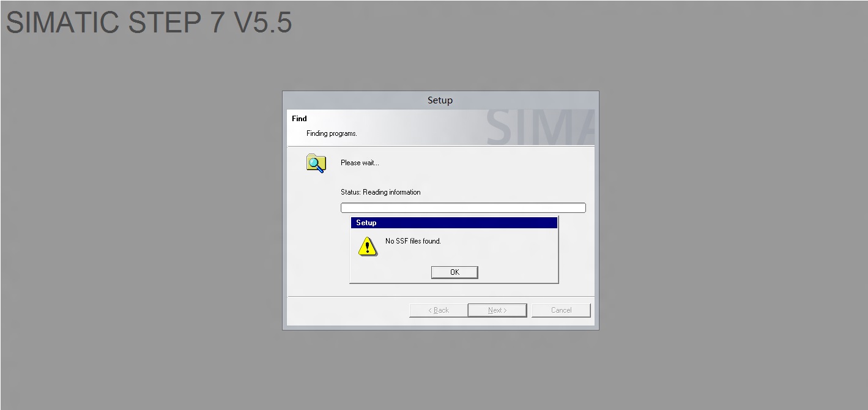This screenshot has height=410, width=868.
Task: Click the "Status: Reading information" label
Action: point(380,192)
